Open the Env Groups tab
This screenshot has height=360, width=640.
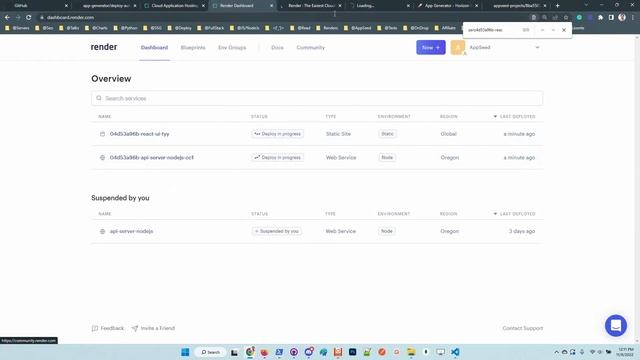232,47
